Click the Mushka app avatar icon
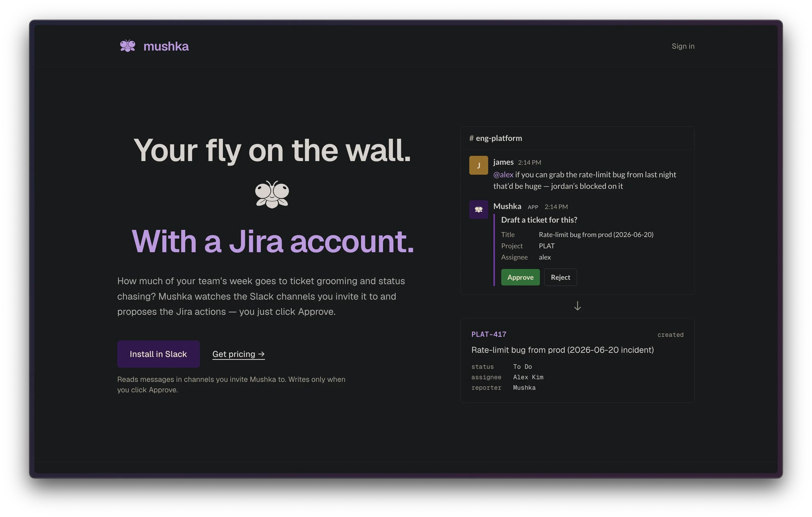812x517 pixels. 478,210
